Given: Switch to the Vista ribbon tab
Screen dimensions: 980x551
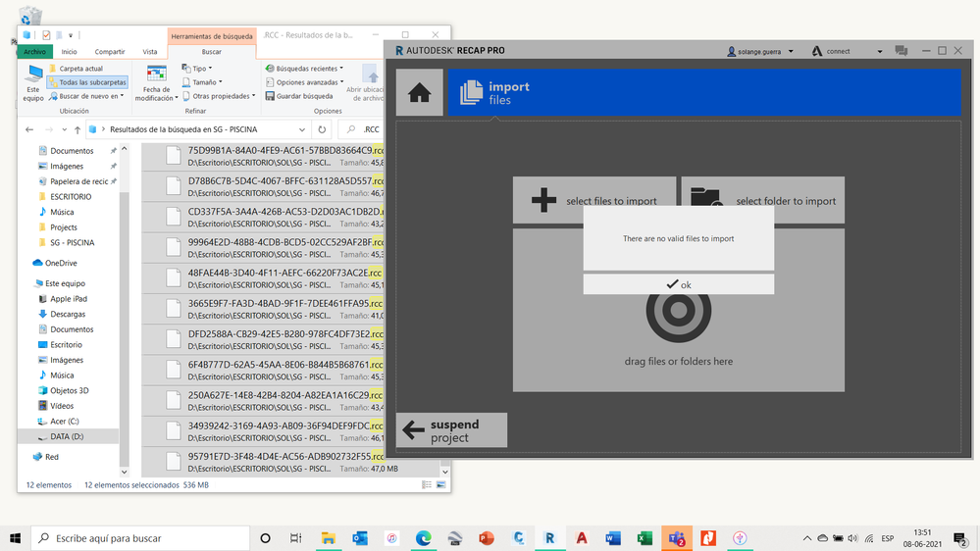Looking at the screenshot, I should coord(150,52).
